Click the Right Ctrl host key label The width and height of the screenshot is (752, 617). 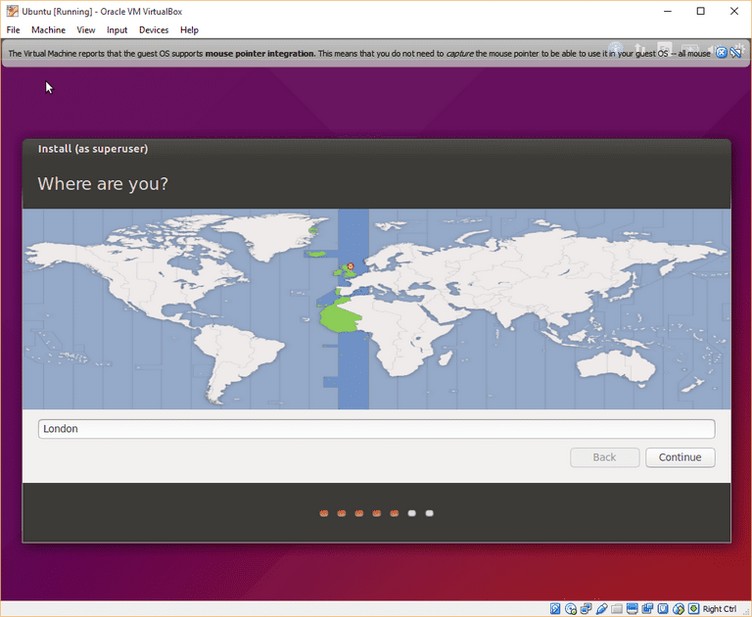pos(719,609)
